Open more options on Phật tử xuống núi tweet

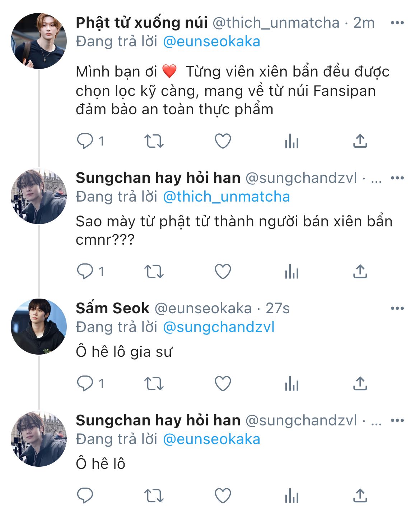coord(397,23)
